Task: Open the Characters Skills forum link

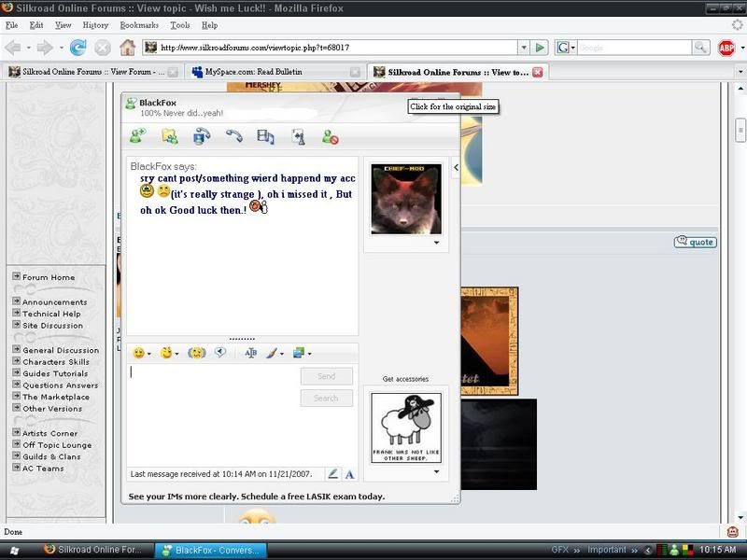Action: tap(56, 362)
